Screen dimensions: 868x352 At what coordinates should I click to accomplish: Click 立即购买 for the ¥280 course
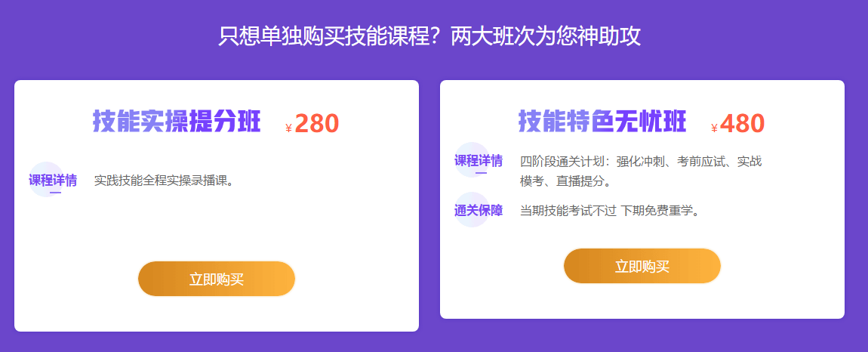tap(217, 279)
